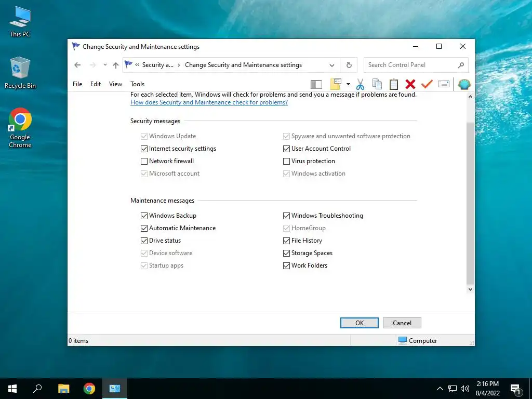Click the Search Control Panel field
This screenshot has height=399, width=532.
point(416,65)
